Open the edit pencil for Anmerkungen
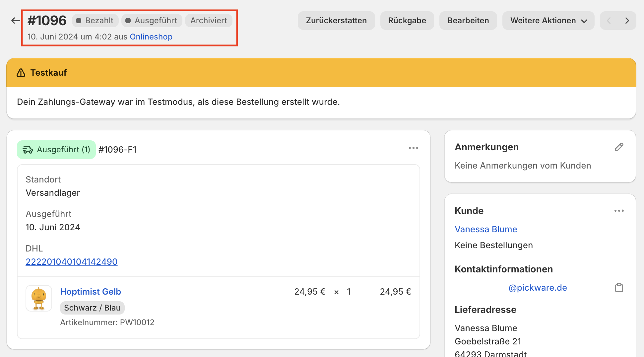 619,147
